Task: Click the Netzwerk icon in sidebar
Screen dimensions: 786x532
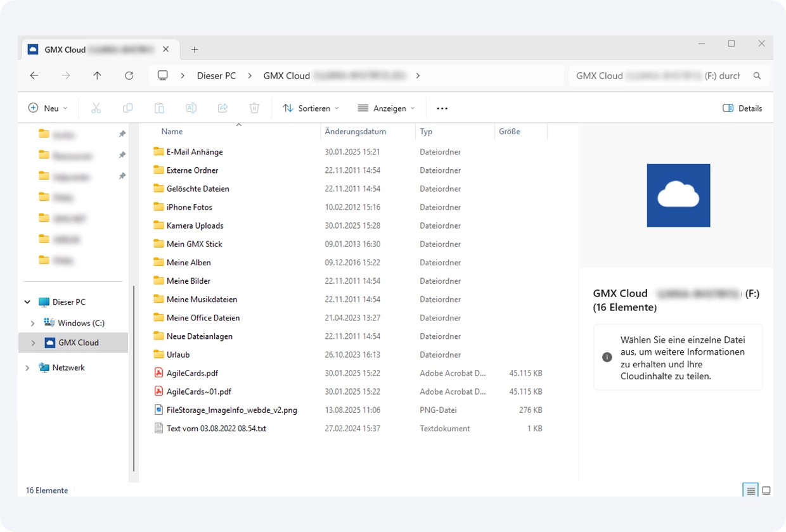Action: [x=44, y=367]
